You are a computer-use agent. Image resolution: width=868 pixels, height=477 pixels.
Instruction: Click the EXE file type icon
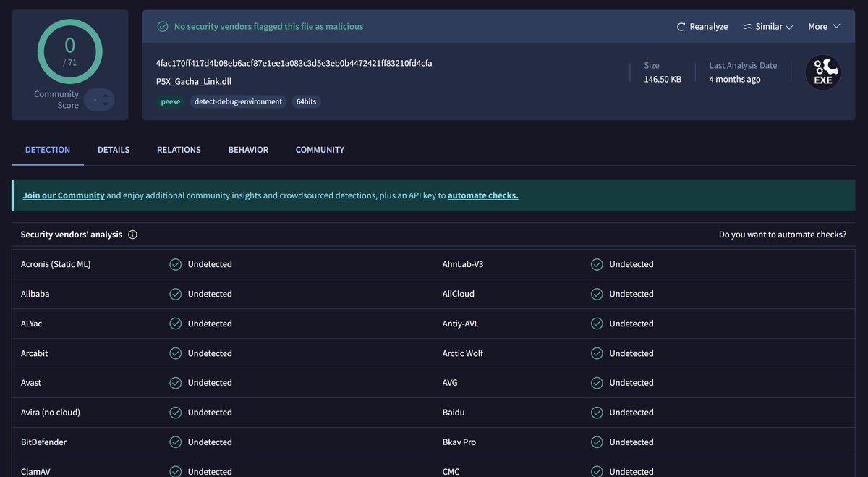(823, 73)
